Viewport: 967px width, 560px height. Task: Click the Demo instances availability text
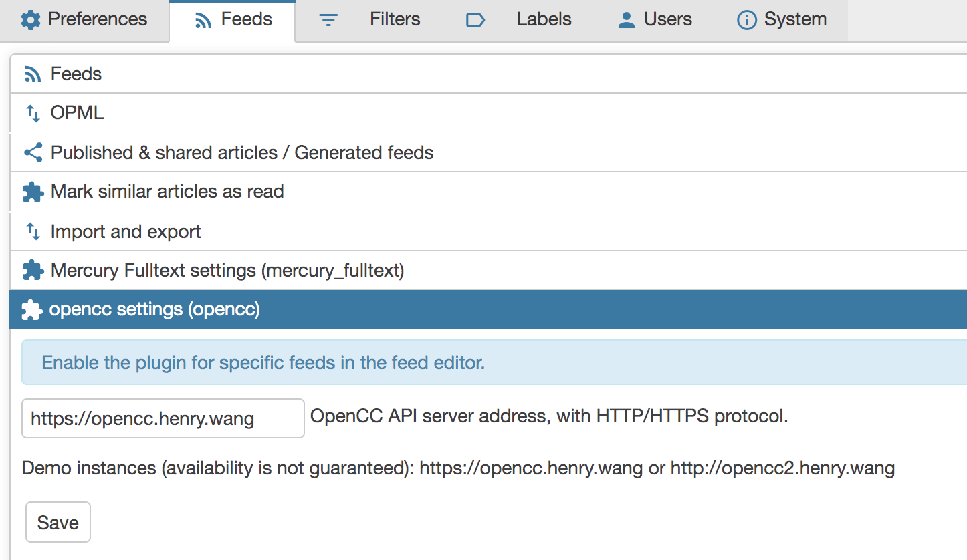(x=458, y=468)
